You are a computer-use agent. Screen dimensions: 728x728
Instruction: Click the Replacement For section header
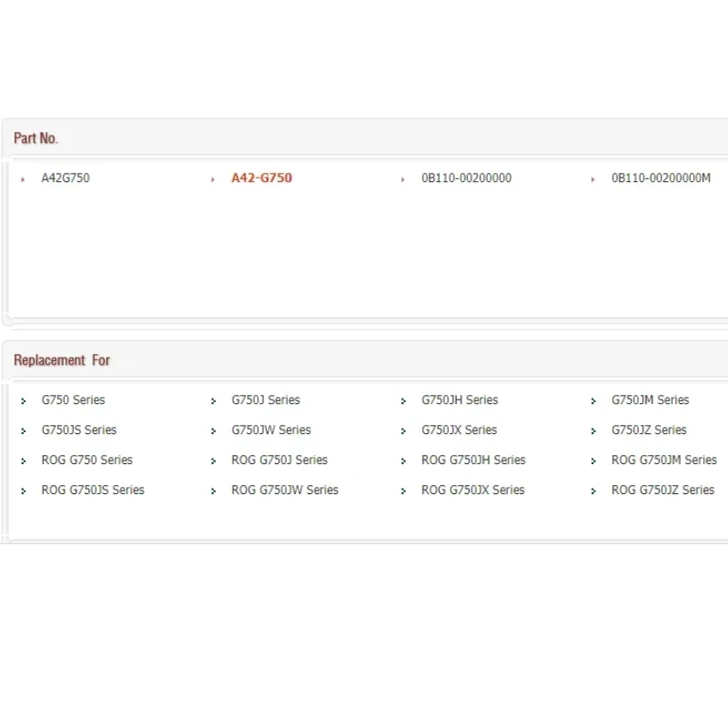(x=62, y=360)
